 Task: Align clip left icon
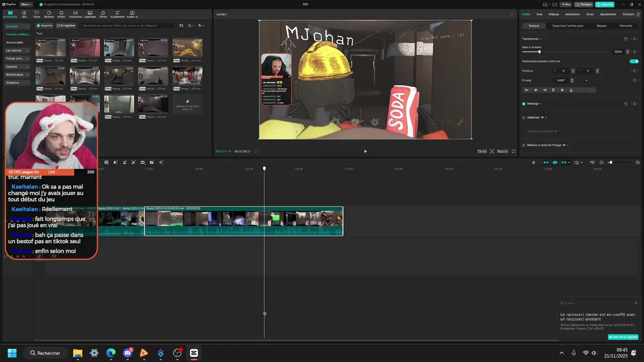527,90
